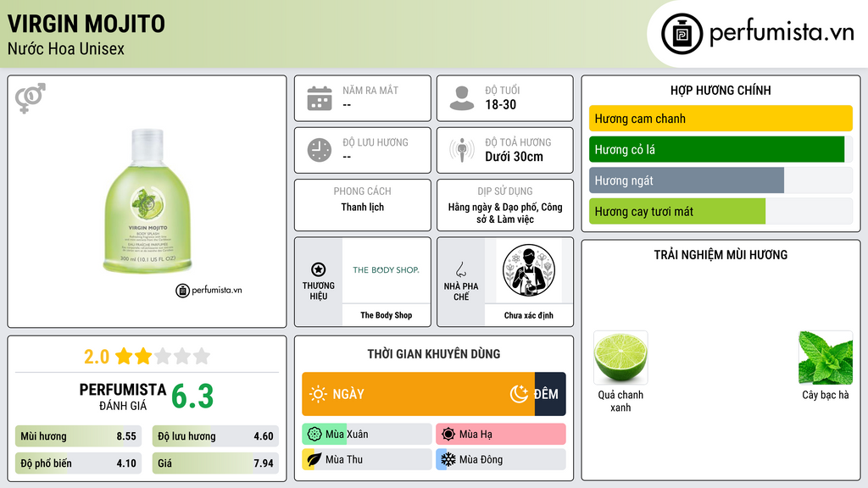The image size is (868, 488).
Task: Click the Giá 7.94 score bar
Action: [215, 463]
